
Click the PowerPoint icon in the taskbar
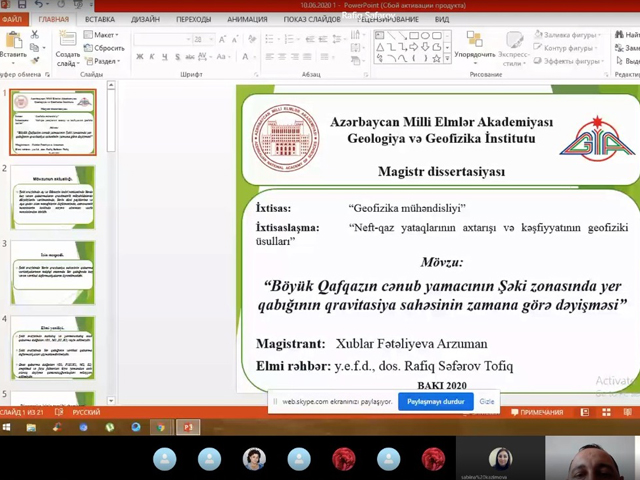coord(186,427)
